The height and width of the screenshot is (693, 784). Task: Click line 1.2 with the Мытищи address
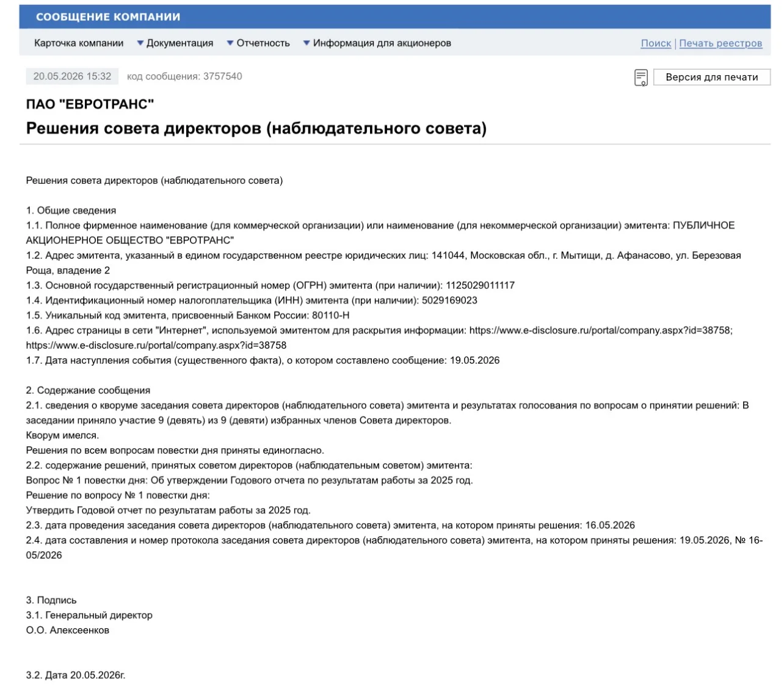pos(383,263)
